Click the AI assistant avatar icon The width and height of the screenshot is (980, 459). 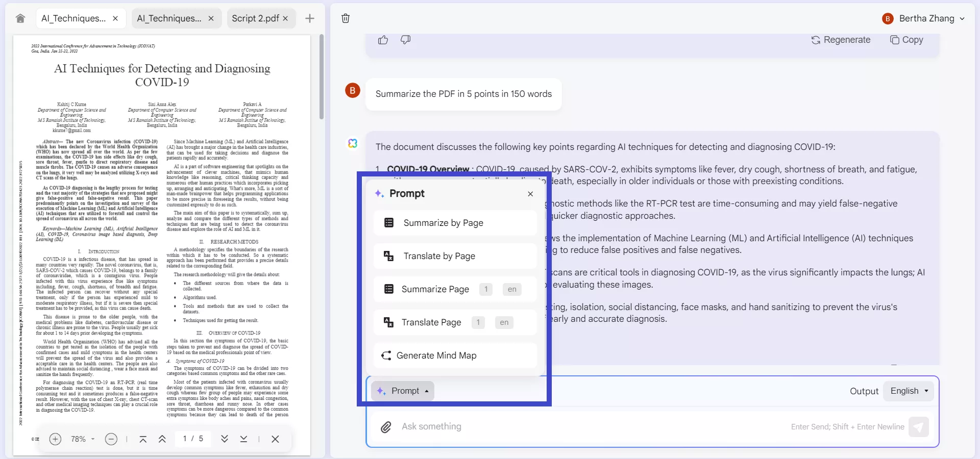click(353, 143)
